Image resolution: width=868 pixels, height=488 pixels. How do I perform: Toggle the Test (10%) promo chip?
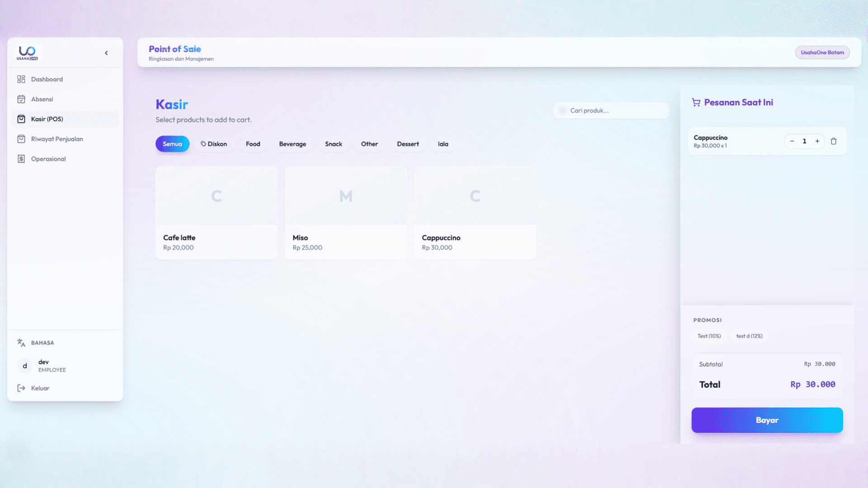(709, 336)
